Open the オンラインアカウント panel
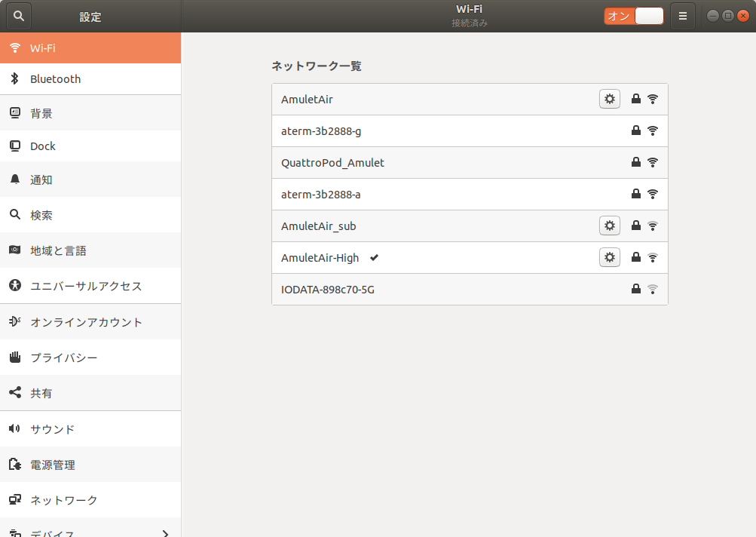 pyautogui.click(x=90, y=322)
